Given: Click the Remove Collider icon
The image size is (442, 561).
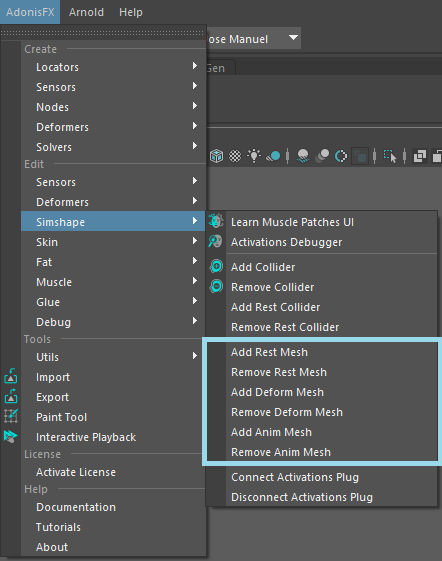Looking at the screenshot, I should (216, 287).
